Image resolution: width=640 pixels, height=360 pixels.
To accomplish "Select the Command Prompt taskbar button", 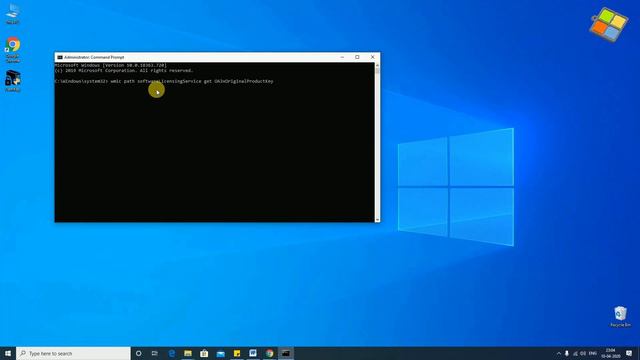I will [286, 353].
